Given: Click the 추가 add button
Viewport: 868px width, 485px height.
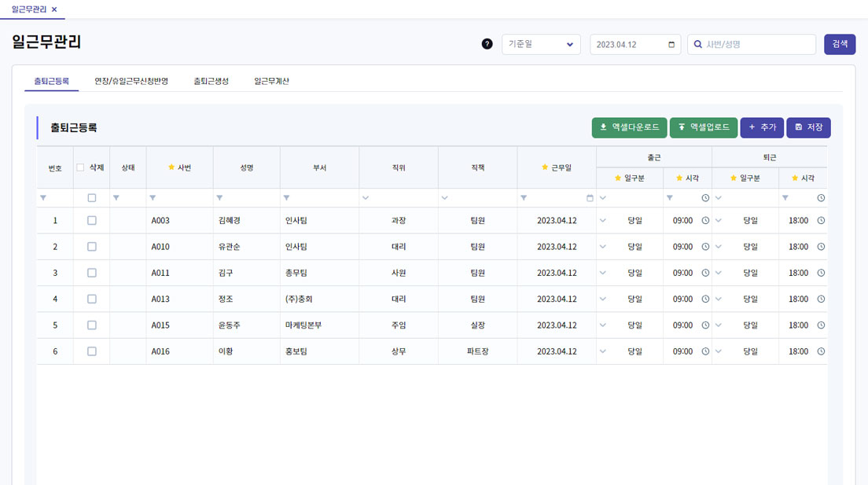Looking at the screenshot, I should tap(763, 127).
